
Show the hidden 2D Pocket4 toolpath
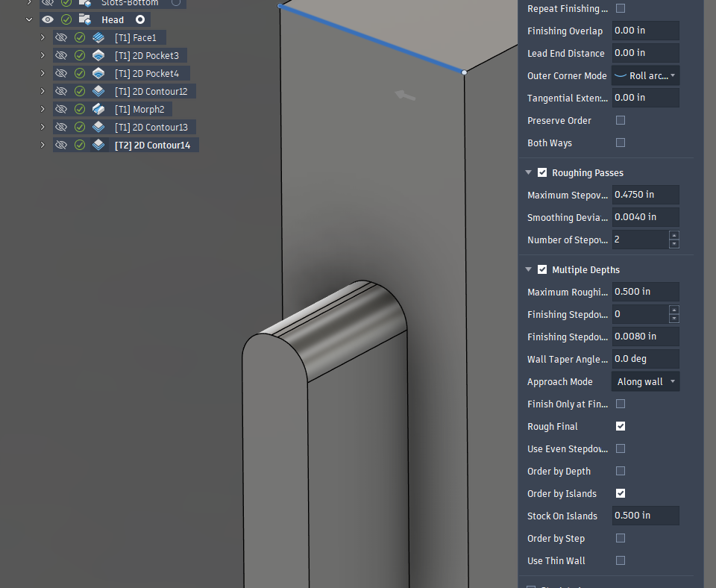[x=60, y=73]
